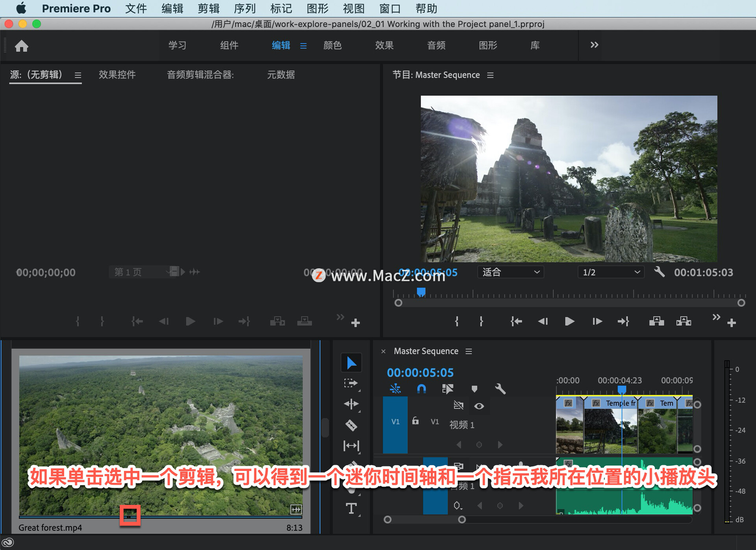Toggle V1 track targeting button
756x550 pixels.
coord(435,422)
